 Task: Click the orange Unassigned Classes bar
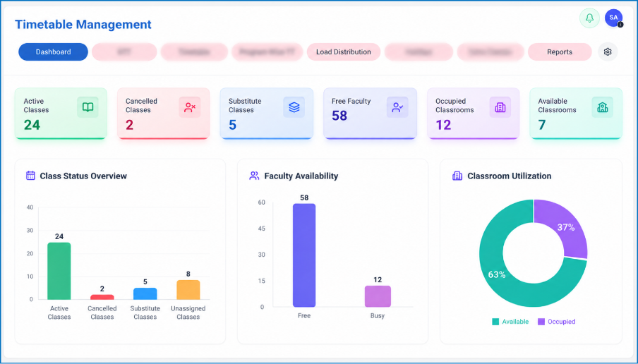tap(188, 289)
